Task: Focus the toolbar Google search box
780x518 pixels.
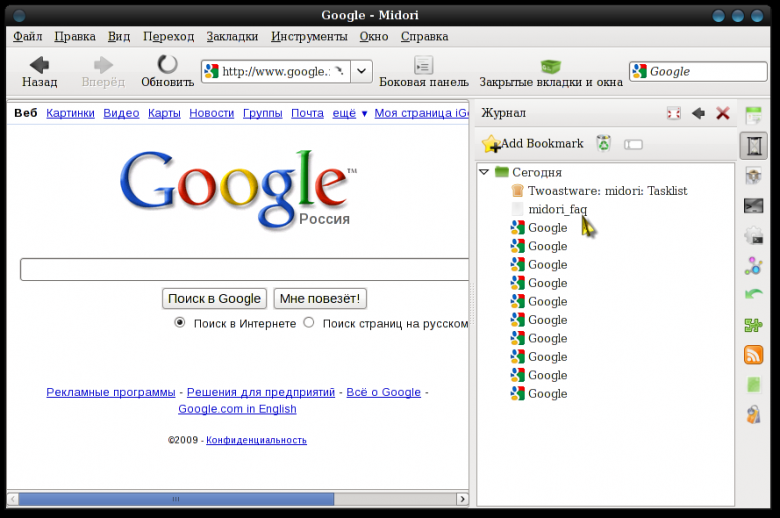Action: point(698,71)
